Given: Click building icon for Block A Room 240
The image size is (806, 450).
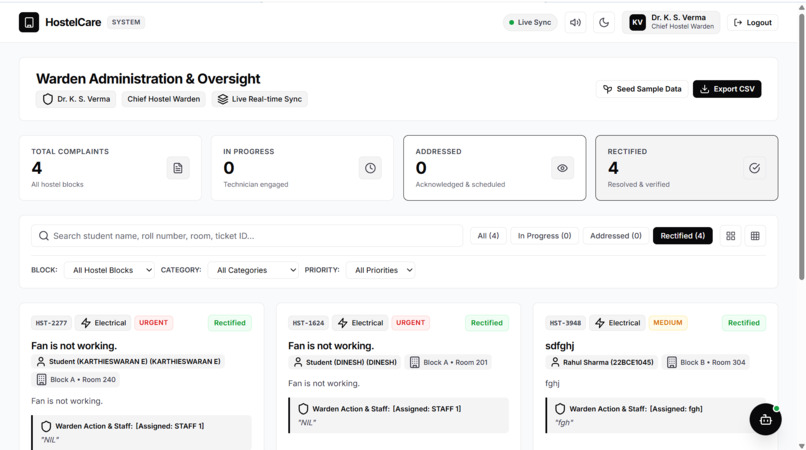Looking at the screenshot, I should (42, 380).
